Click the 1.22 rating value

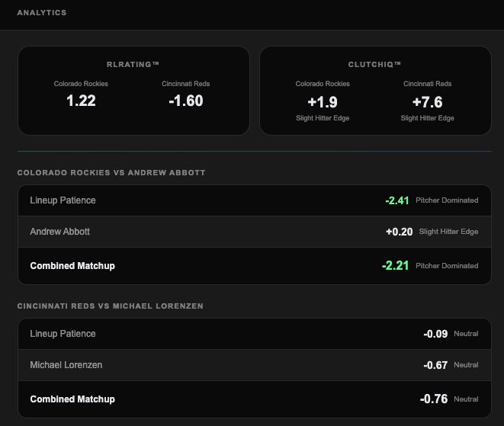coord(81,101)
